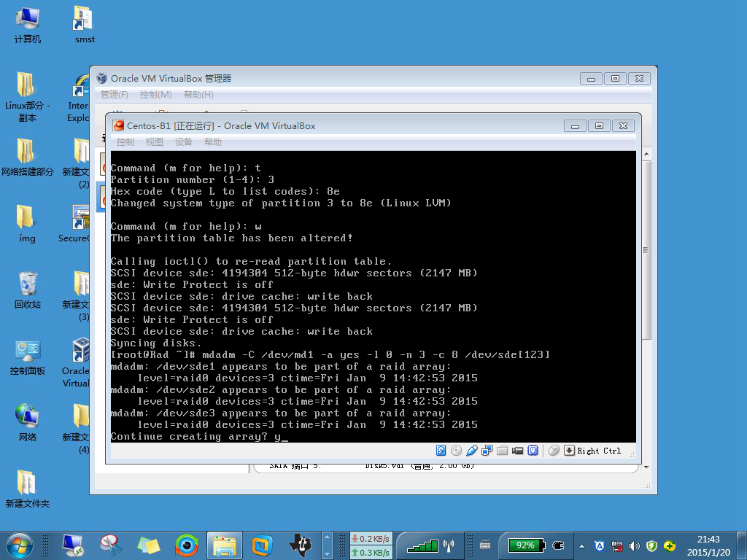Open the Windows Start button
Image resolution: width=747 pixels, height=560 pixels.
20,545
